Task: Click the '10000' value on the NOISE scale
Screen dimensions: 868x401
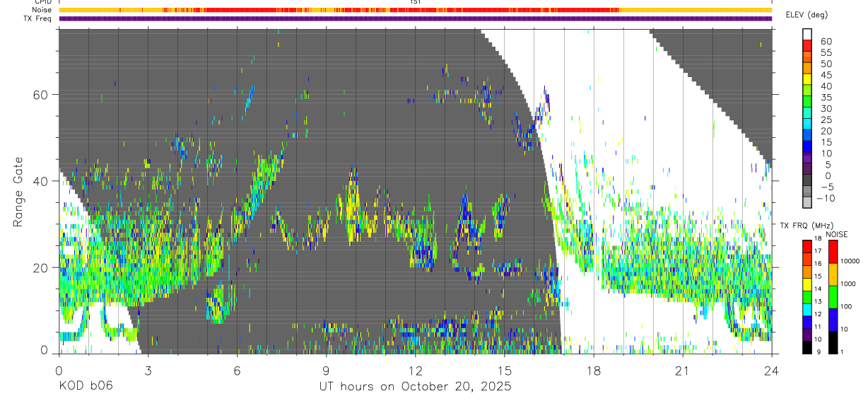Action: [850, 261]
